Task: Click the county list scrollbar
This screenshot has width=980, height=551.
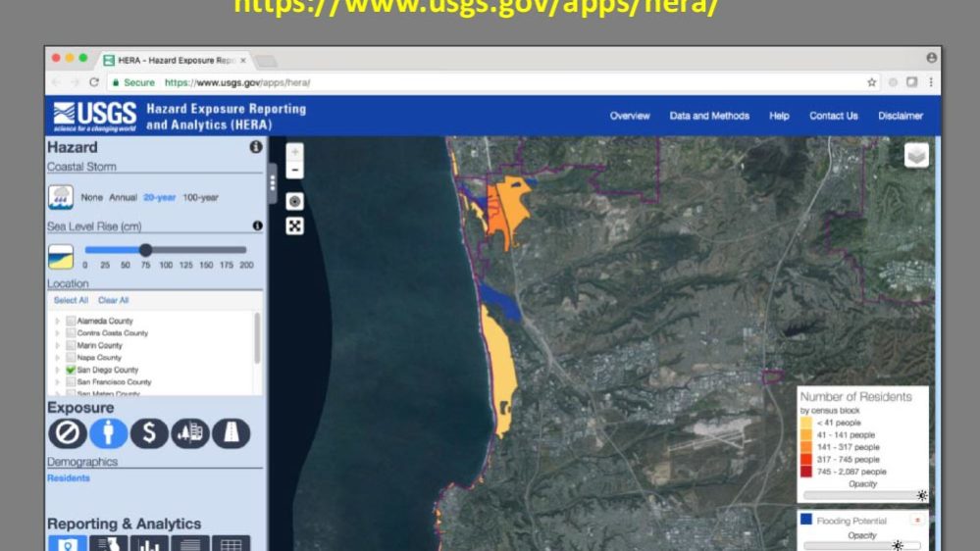Action: 257,338
